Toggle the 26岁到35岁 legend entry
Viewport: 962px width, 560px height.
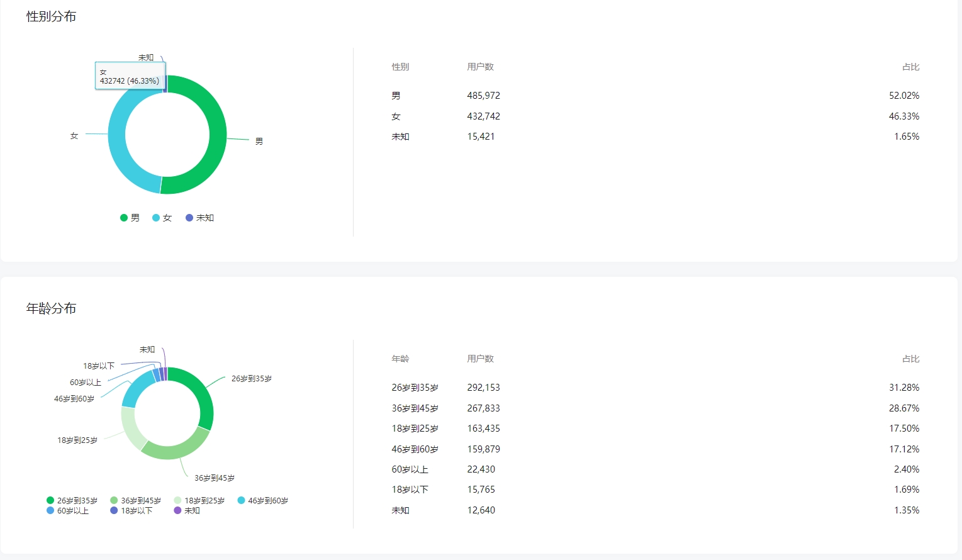(72, 501)
